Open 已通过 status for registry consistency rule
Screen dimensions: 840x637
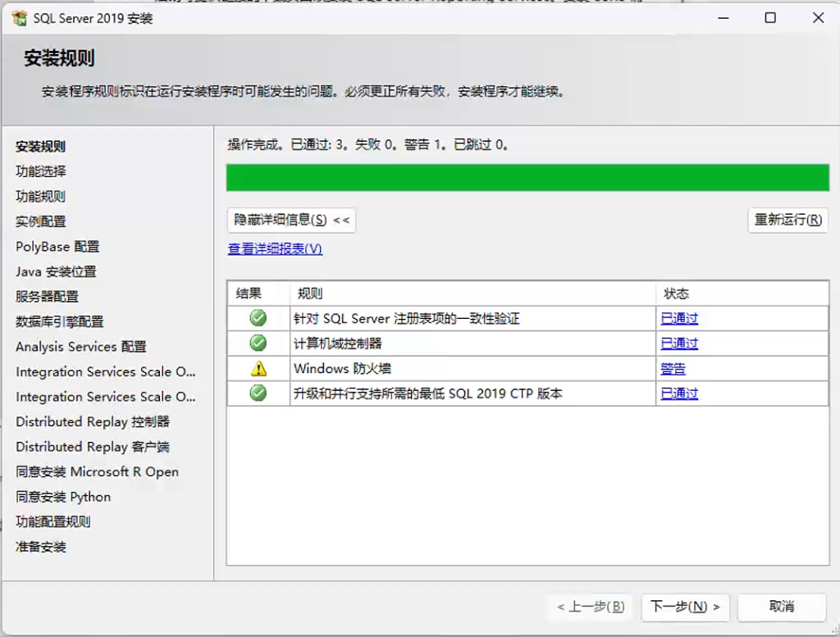(679, 318)
